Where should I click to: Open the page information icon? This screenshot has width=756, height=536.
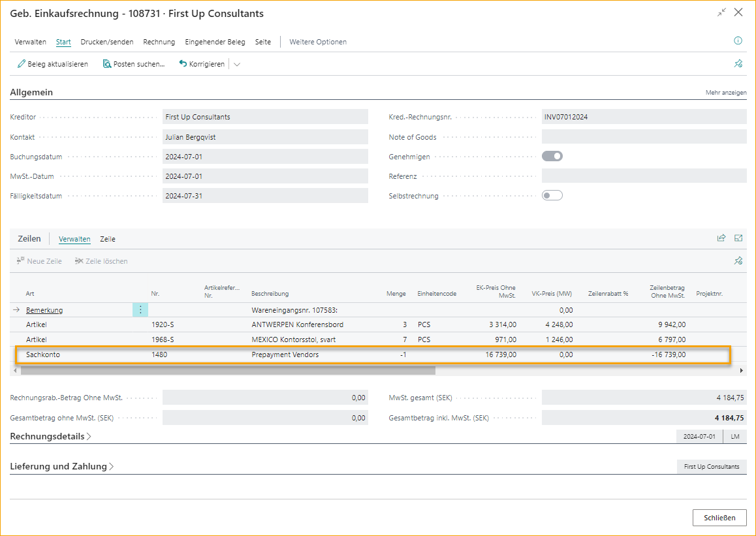(x=738, y=40)
